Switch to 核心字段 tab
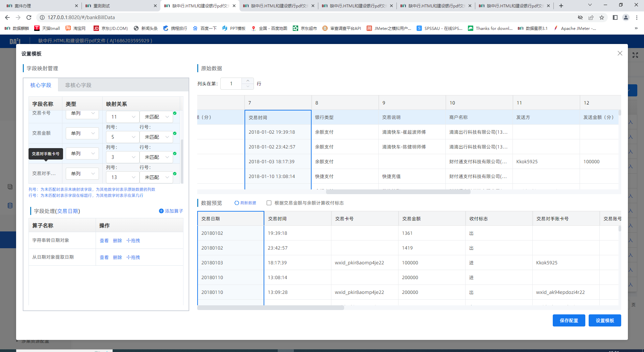The height and width of the screenshot is (352, 644). (41, 85)
